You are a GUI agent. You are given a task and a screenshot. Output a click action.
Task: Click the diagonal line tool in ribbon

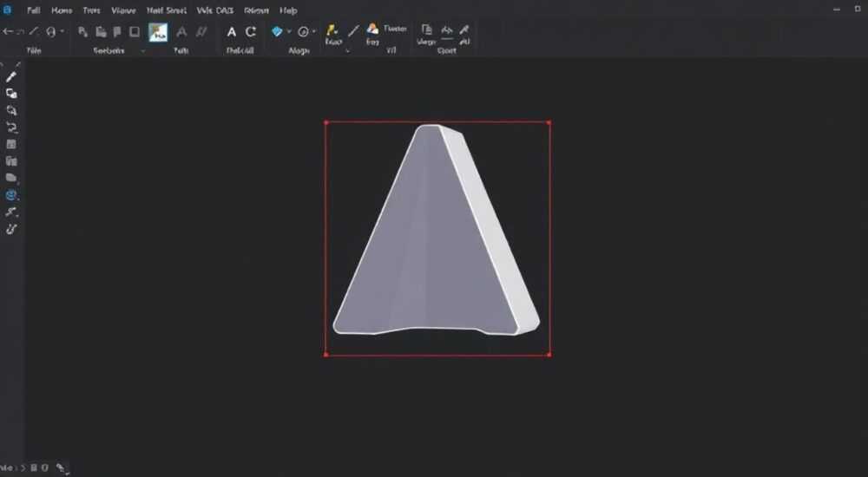(353, 31)
